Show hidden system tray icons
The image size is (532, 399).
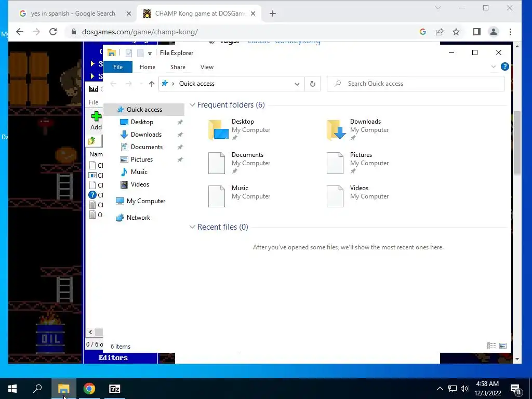(x=440, y=389)
